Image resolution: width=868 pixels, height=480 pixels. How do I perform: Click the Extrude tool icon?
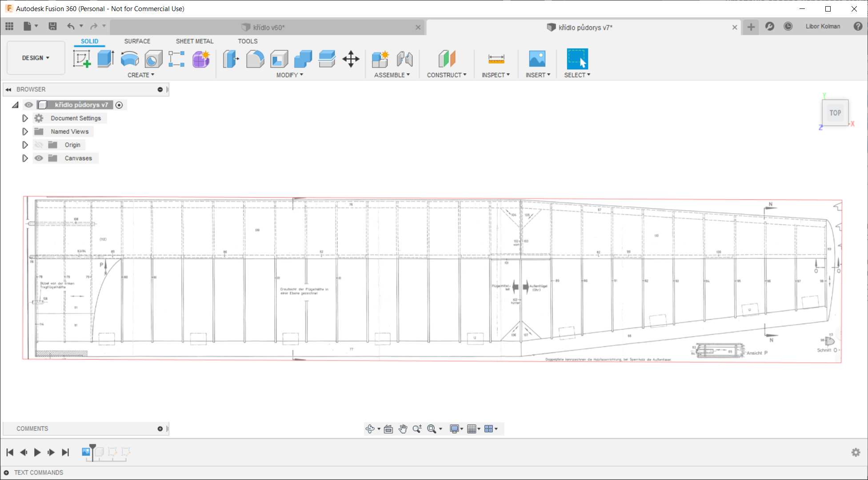pos(105,59)
